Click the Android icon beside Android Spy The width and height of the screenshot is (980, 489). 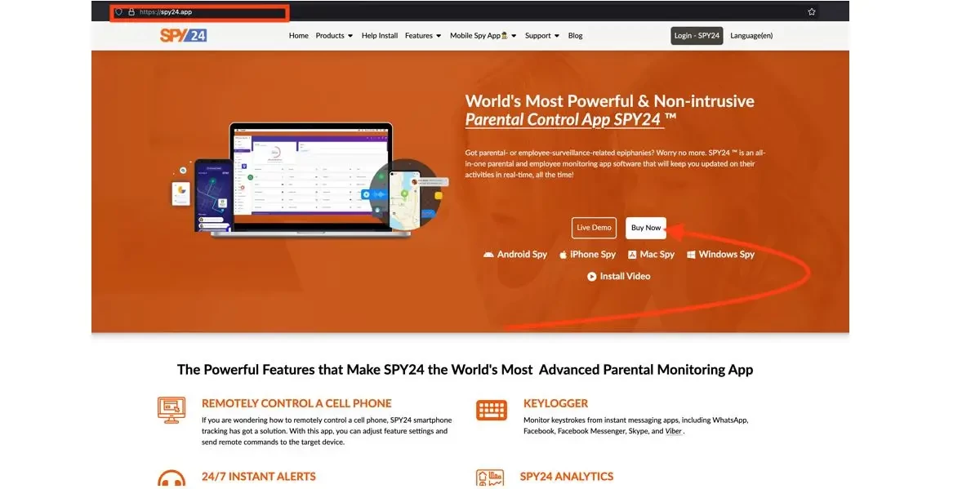click(x=488, y=255)
